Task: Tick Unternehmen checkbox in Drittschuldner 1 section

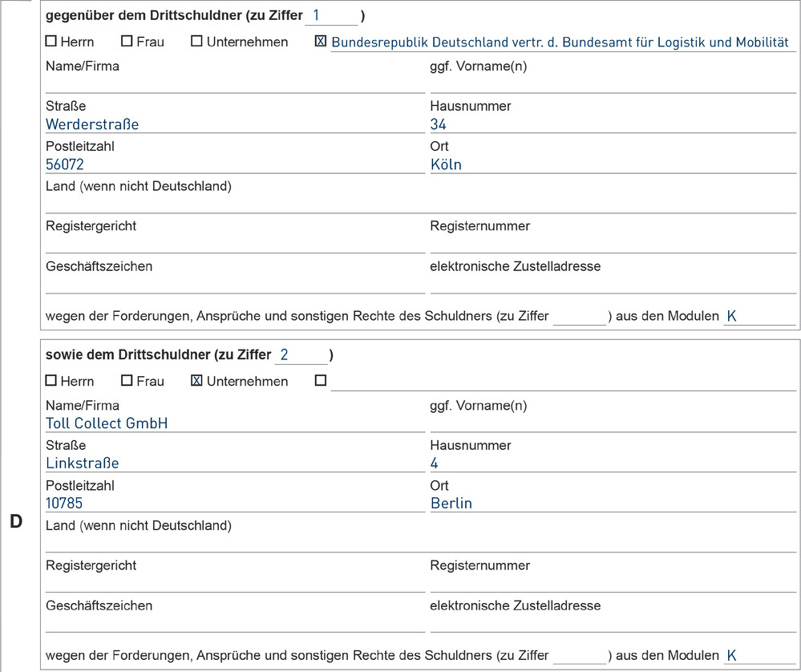Action: (x=196, y=42)
